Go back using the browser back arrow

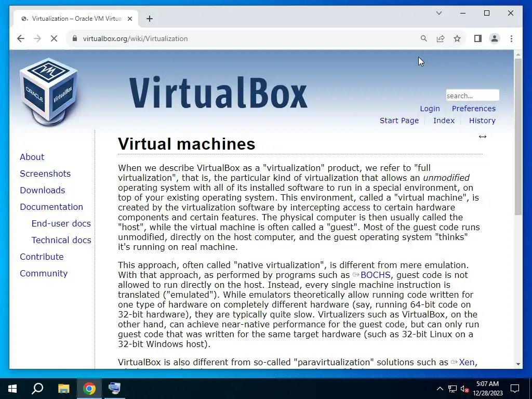(21, 38)
